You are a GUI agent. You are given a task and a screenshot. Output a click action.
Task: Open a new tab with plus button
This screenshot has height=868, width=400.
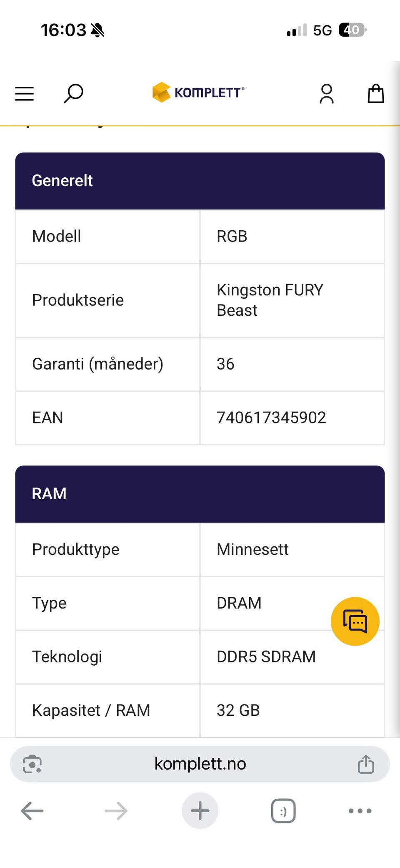[200, 810]
